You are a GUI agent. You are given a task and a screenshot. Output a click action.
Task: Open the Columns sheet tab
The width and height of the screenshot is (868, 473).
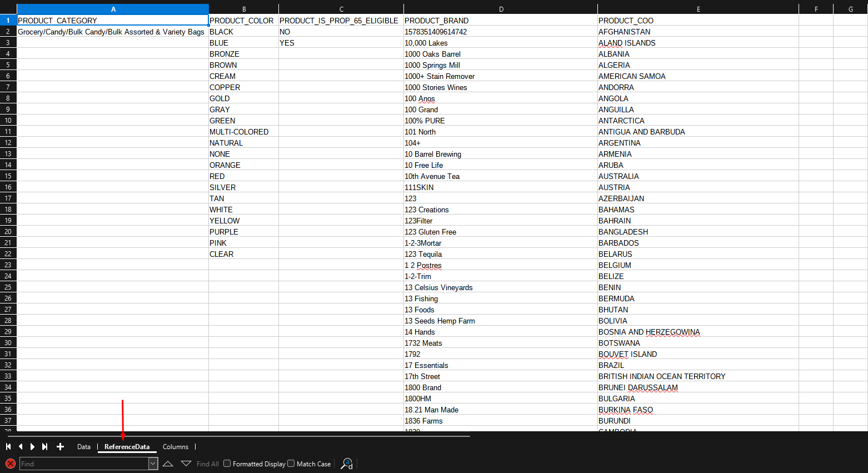pyautogui.click(x=176, y=447)
